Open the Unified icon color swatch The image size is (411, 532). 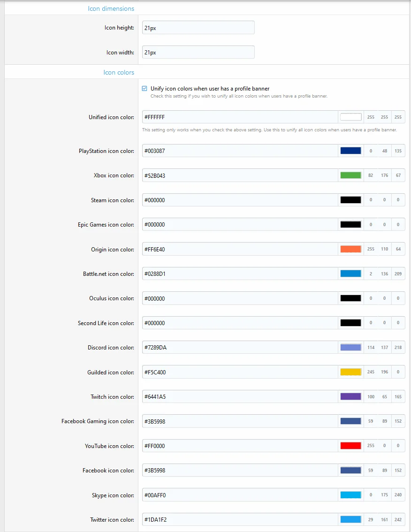[x=350, y=117]
